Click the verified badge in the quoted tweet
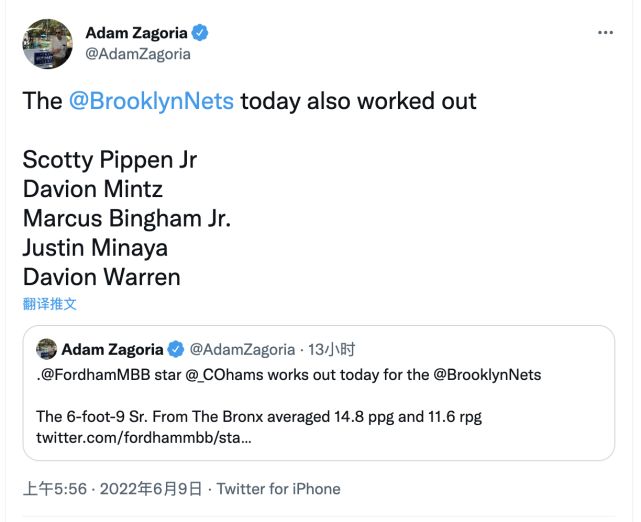This screenshot has width=641, height=522. pyautogui.click(x=175, y=349)
